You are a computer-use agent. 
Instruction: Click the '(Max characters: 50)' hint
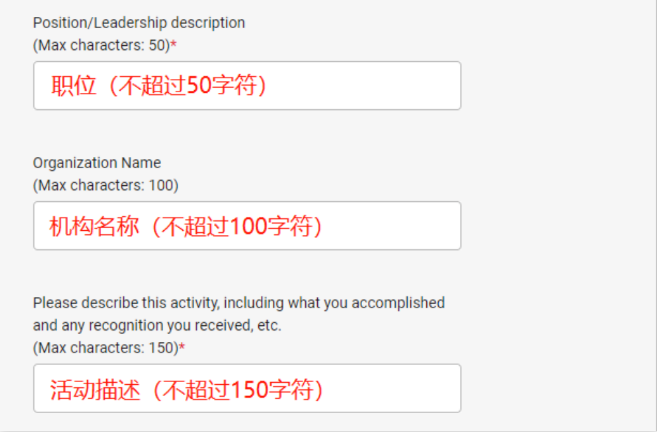click(x=102, y=45)
